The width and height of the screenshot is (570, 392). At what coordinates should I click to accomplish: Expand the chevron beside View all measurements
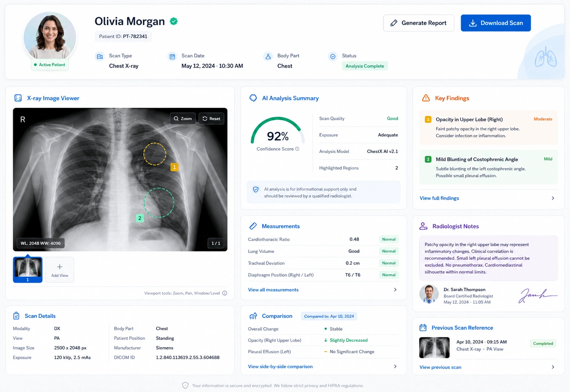coord(395,290)
